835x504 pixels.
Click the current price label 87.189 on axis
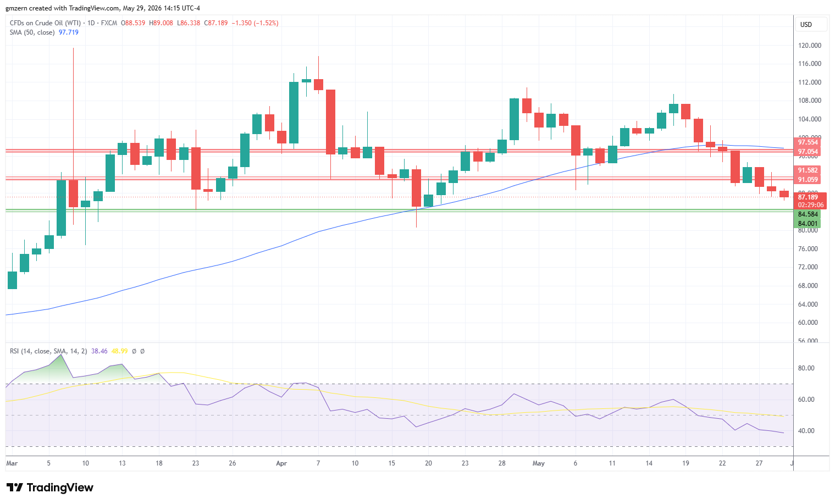coord(808,197)
